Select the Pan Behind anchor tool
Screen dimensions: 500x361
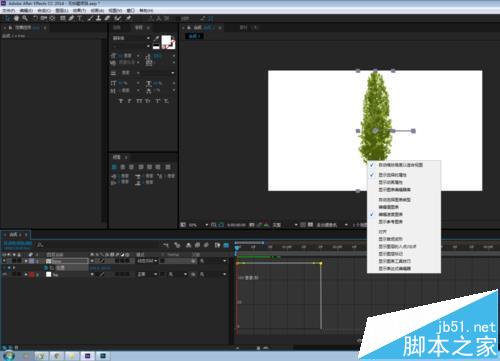coord(52,18)
